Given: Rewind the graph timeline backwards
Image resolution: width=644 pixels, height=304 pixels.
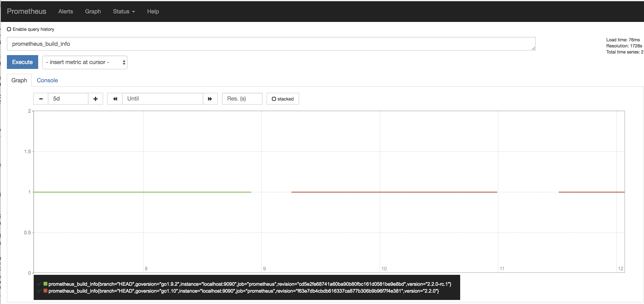Looking at the screenshot, I should [x=115, y=99].
